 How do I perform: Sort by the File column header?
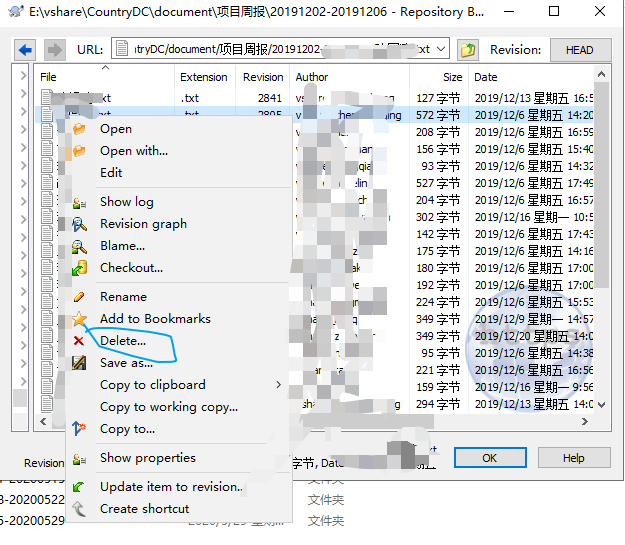point(48,77)
